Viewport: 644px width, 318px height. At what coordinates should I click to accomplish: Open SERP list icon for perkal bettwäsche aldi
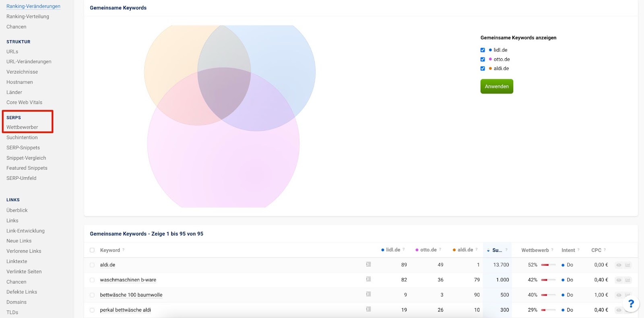click(x=368, y=310)
